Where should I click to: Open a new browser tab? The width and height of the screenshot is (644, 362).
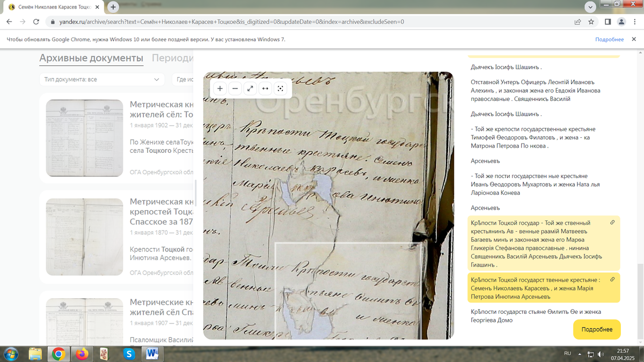pyautogui.click(x=113, y=7)
